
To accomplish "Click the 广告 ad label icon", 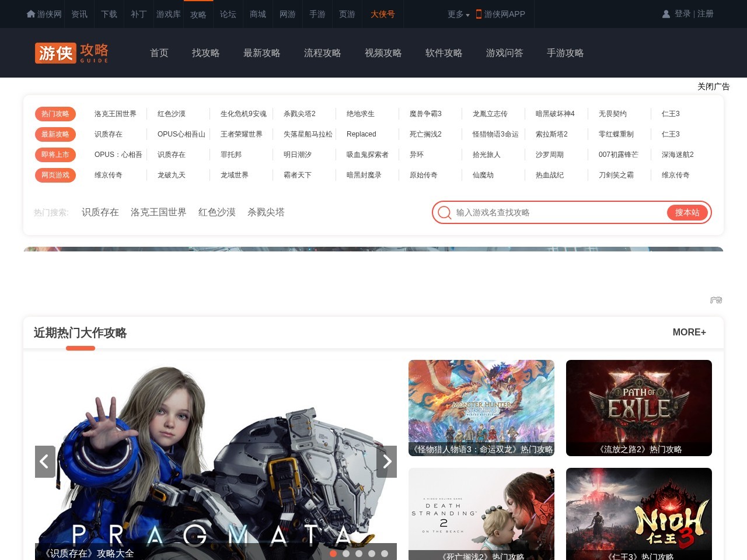I will click(x=716, y=300).
